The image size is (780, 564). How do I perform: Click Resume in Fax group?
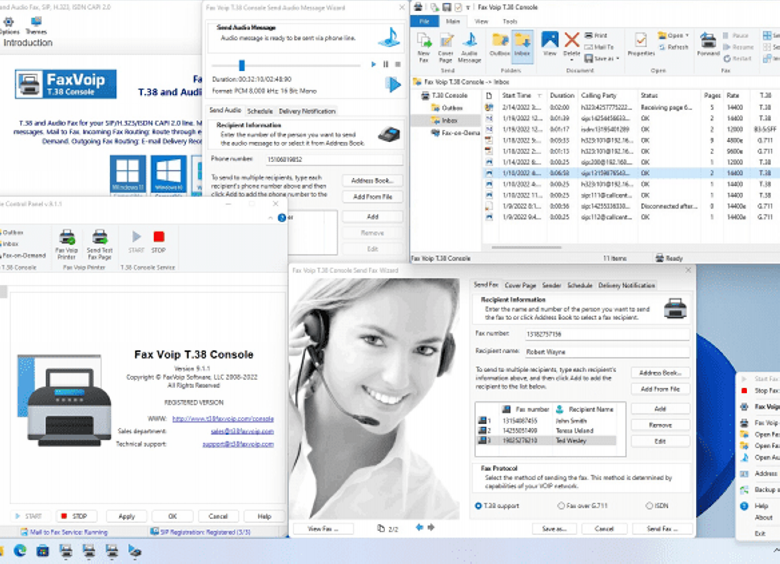738,47
